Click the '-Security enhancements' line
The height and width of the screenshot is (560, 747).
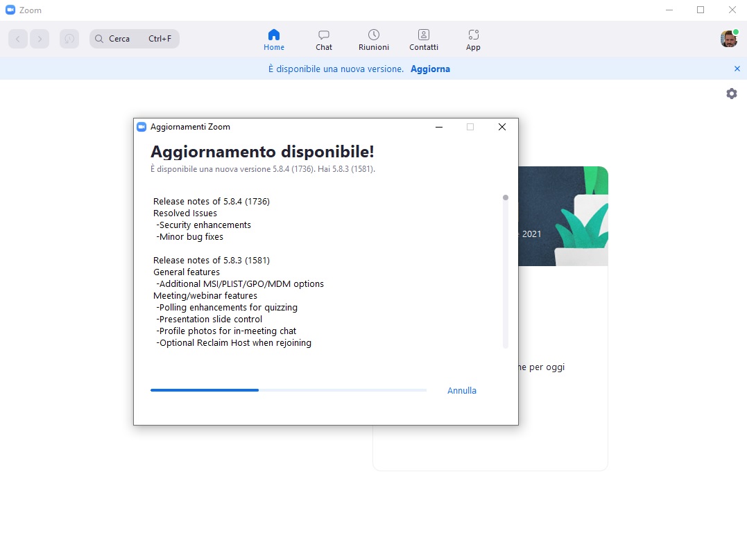(203, 225)
